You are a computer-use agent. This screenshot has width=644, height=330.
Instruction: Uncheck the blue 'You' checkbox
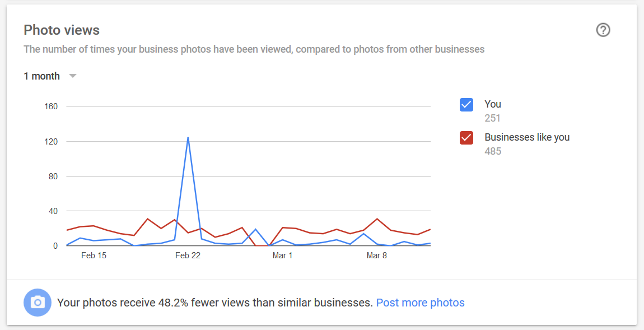pos(466,105)
